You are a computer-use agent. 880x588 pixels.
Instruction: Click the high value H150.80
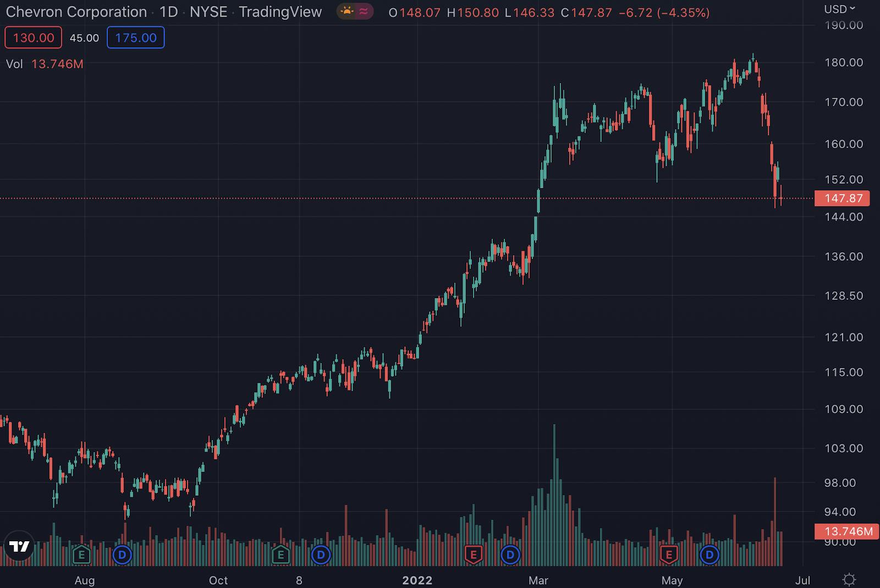click(x=473, y=13)
